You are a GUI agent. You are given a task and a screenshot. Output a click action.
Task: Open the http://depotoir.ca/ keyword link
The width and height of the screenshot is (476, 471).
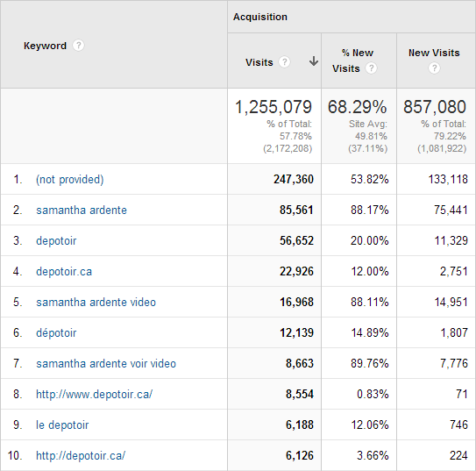click(x=81, y=455)
